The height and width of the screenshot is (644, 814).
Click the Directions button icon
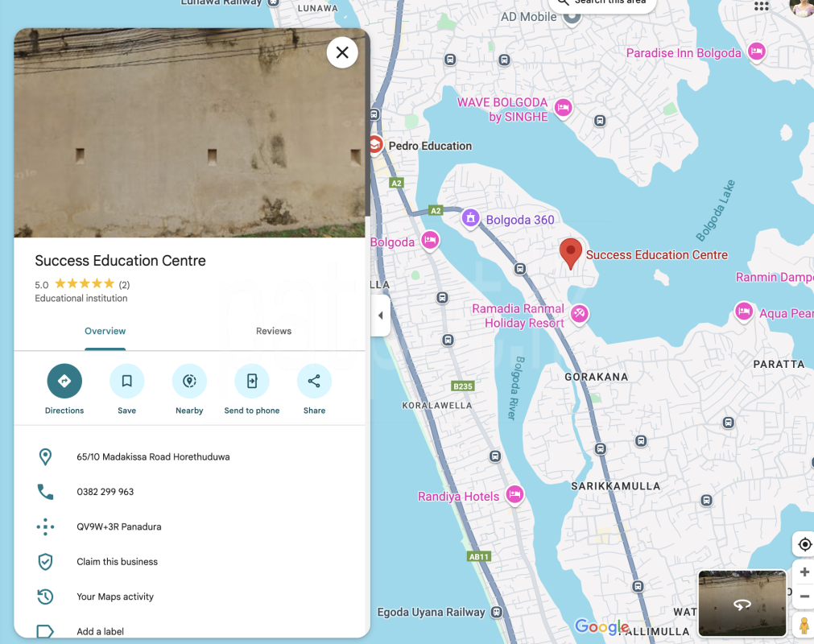click(64, 381)
